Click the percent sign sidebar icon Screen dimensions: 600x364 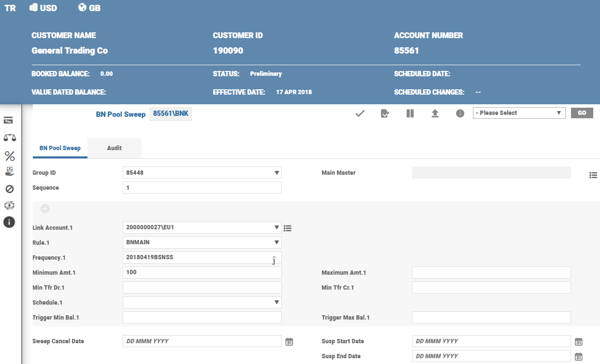9,156
